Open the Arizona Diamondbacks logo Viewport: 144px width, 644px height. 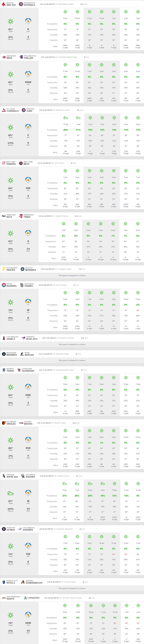(23, 582)
